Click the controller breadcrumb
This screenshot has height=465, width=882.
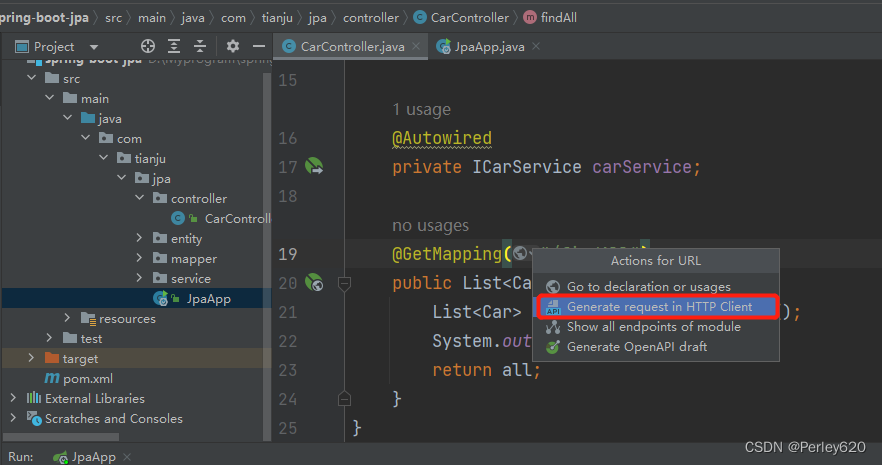[371, 17]
